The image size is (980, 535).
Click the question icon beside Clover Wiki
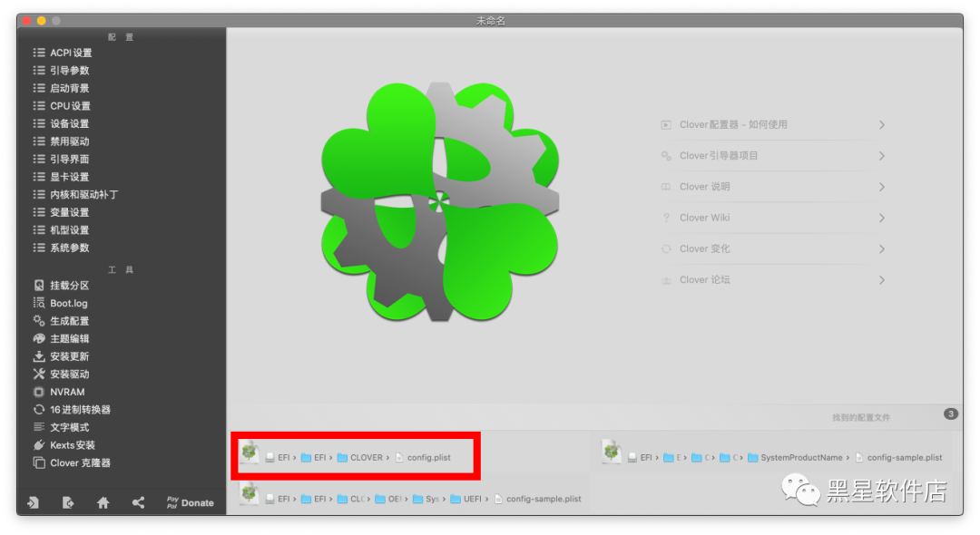click(x=666, y=218)
